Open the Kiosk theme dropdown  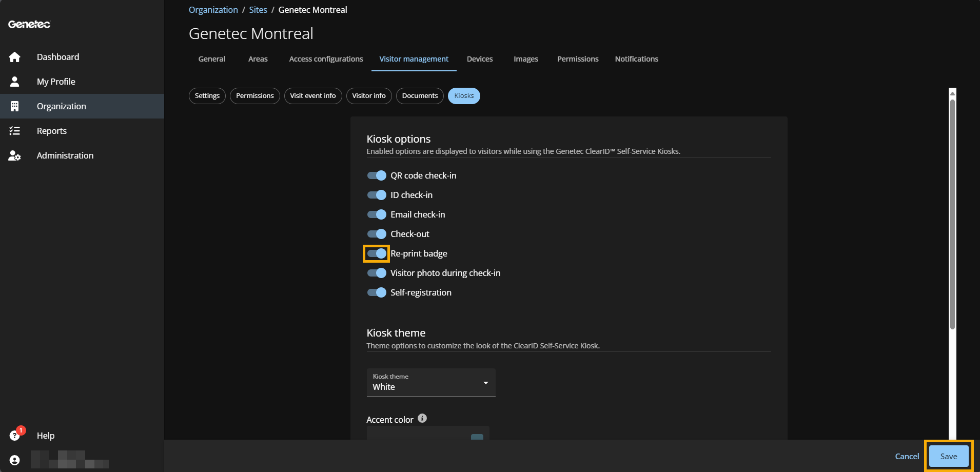pos(431,382)
